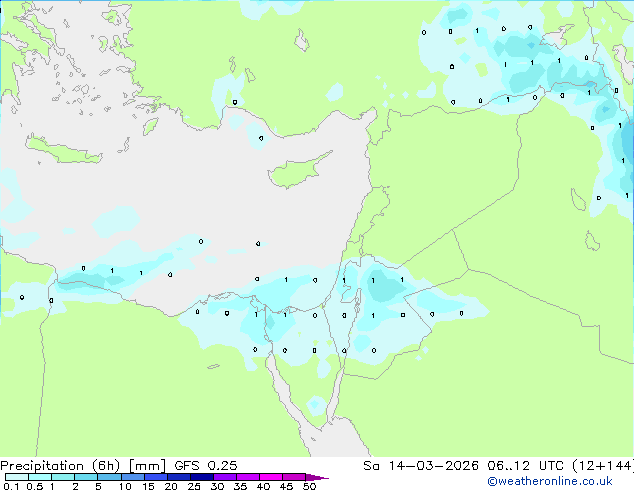Click the legend scale label "0.5"

[35, 486]
